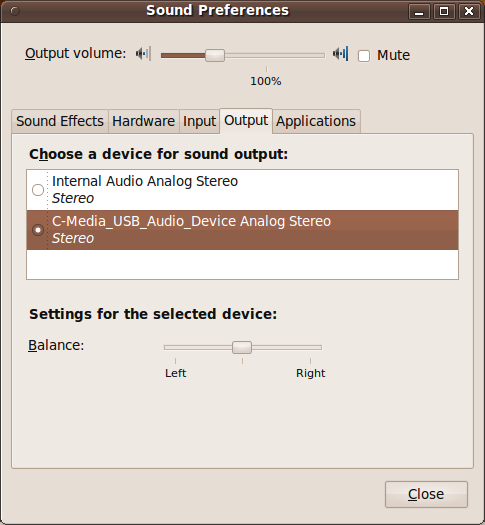This screenshot has width=485, height=525.
Task: Click the high volume speaker icon
Action: click(x=340, y=54)
